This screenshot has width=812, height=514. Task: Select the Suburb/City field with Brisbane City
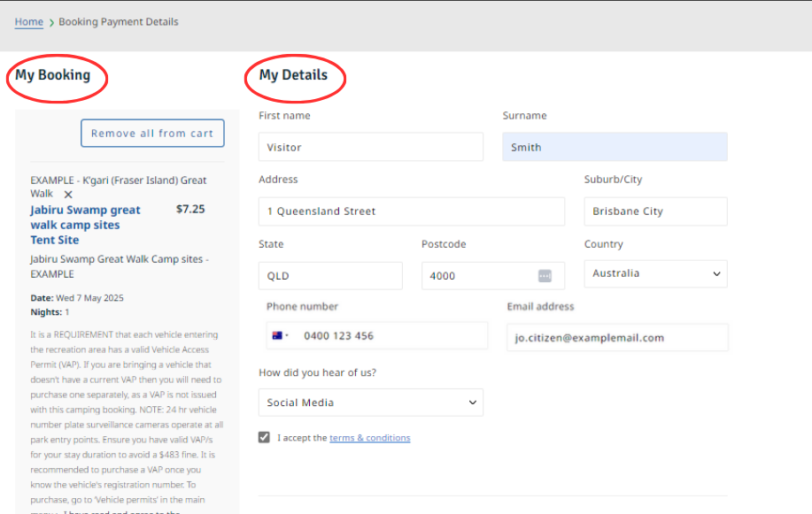click(x=655, y=211)
